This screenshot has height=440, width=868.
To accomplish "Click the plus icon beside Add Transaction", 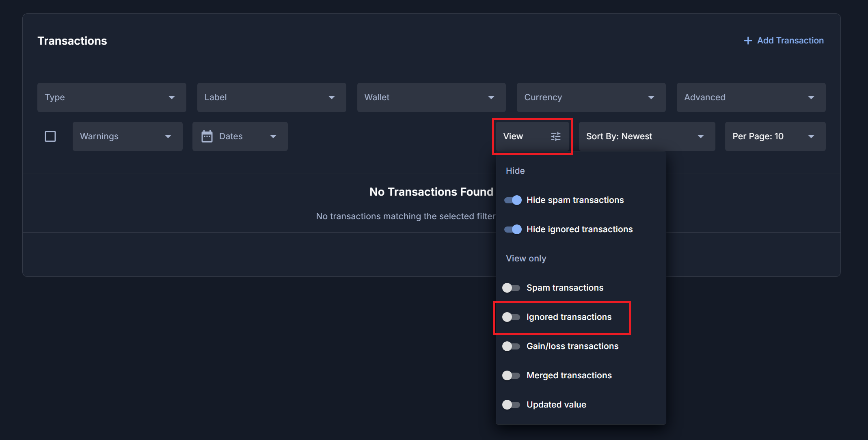I will coord(747,41).
